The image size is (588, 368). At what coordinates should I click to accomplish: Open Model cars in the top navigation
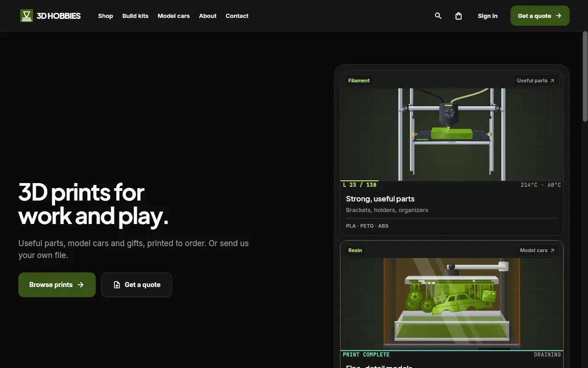[174, 16]
